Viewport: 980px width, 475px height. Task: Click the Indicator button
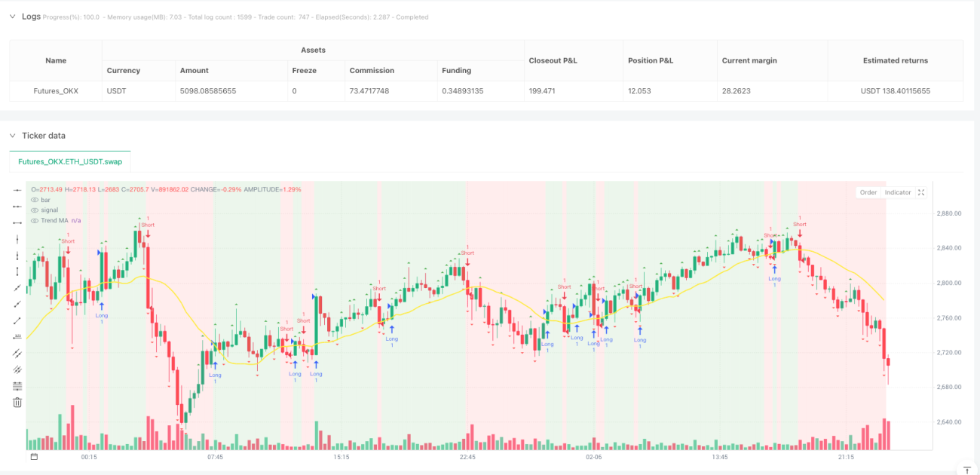pyautogui.click(x=898, y=192)
